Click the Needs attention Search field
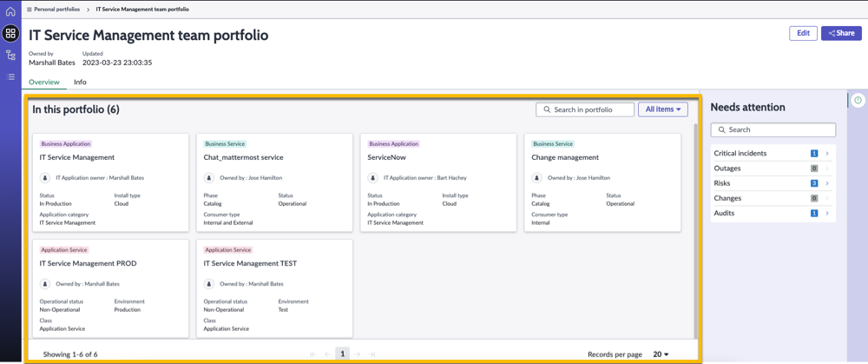 pos(773,129)
